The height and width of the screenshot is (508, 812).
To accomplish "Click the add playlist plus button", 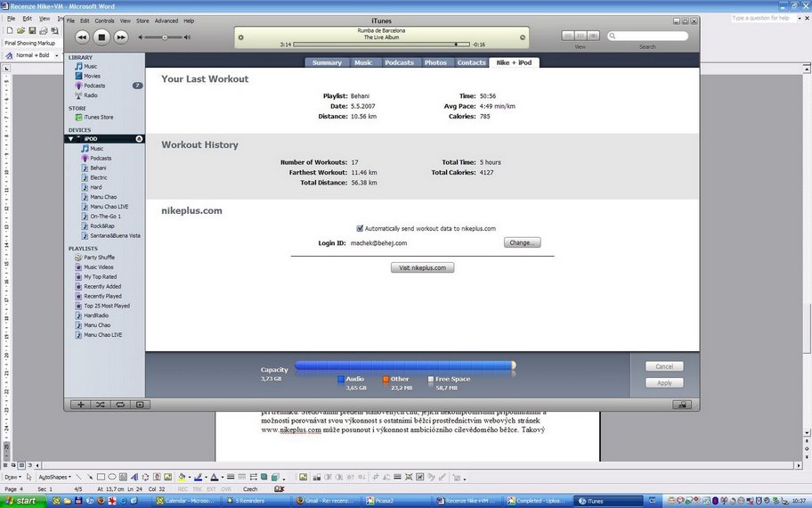I will pos(80,405).
